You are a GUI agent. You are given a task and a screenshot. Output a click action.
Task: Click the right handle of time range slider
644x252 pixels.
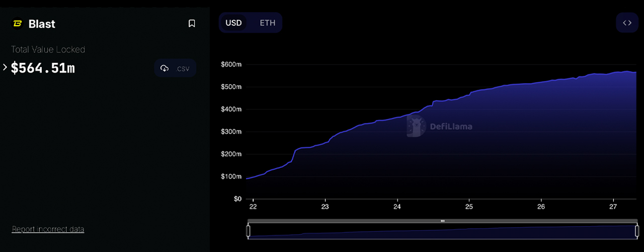pos(637,231)
